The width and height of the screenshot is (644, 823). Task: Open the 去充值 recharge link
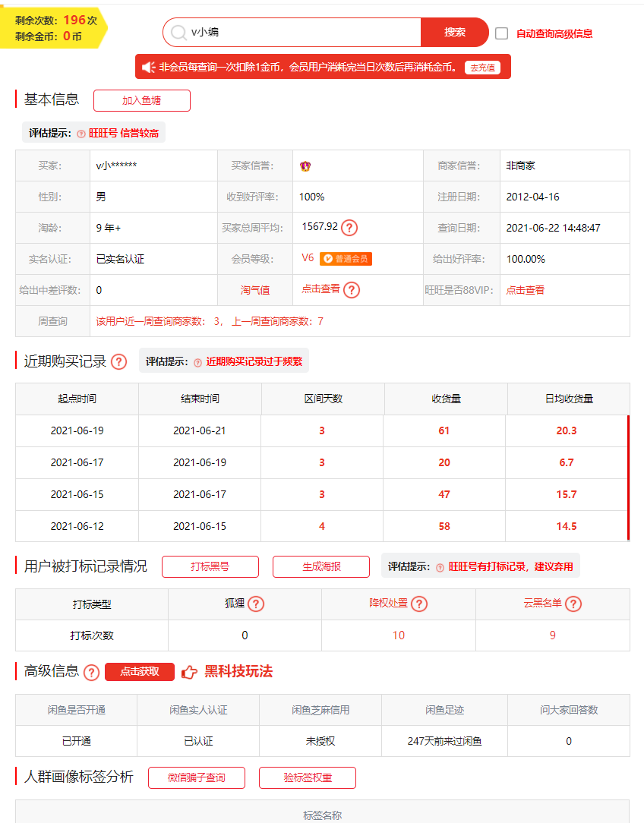click(484, 67)
